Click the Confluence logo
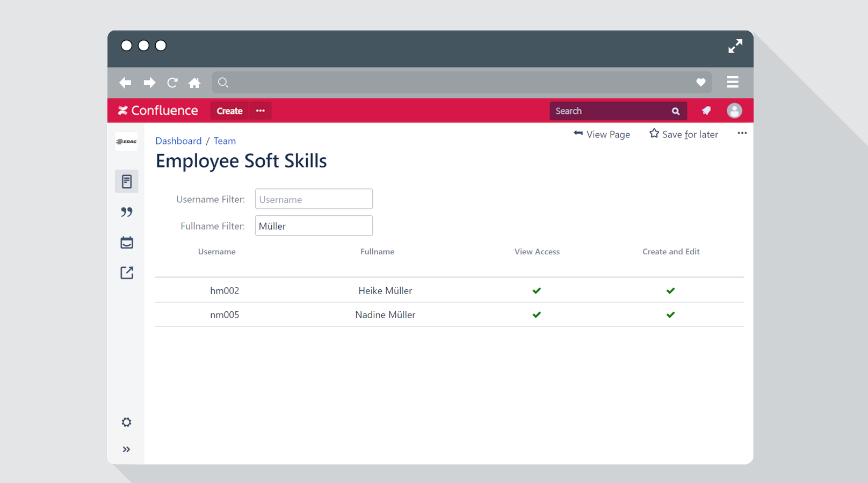Image resolution: width=868 pixels, height=483 pixels. click(x=158, y=111)
